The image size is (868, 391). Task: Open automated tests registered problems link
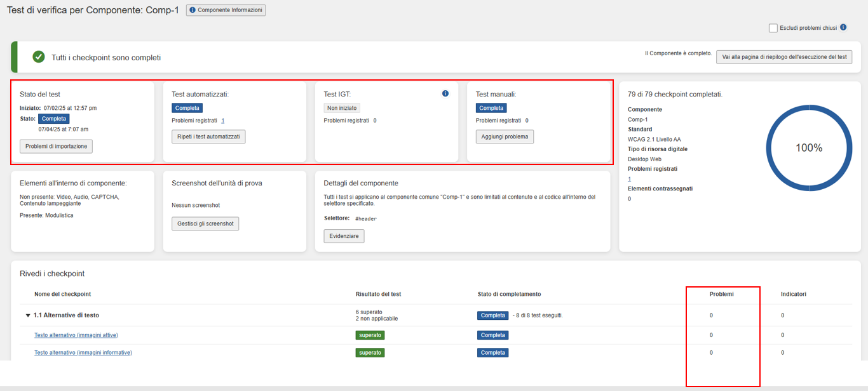[222, 121]
